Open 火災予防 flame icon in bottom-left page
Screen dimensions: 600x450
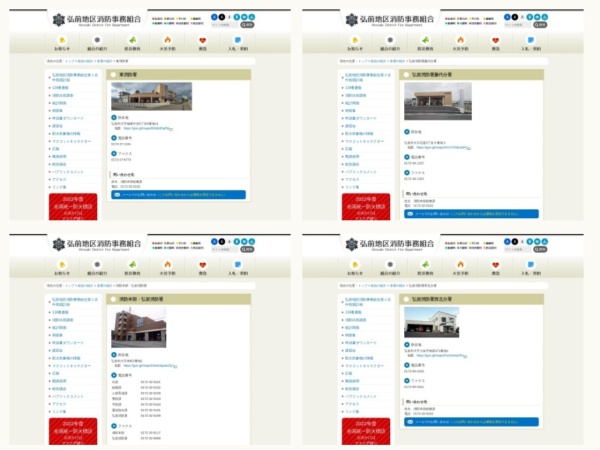pyautogui.click(x=167, y=267)
